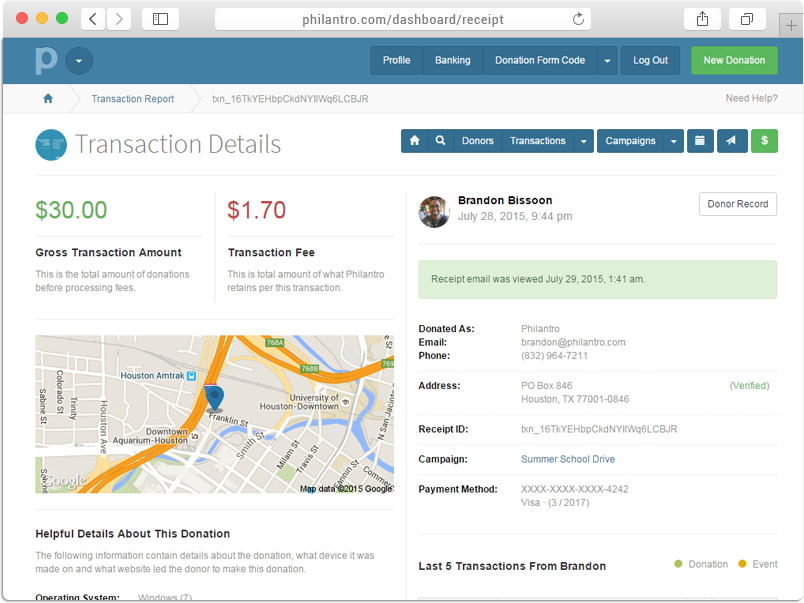Image resolution: width=804 pixels, height=603 pixels.
Task: Click the Downtown Aquarium map icon
Action: 194,436
